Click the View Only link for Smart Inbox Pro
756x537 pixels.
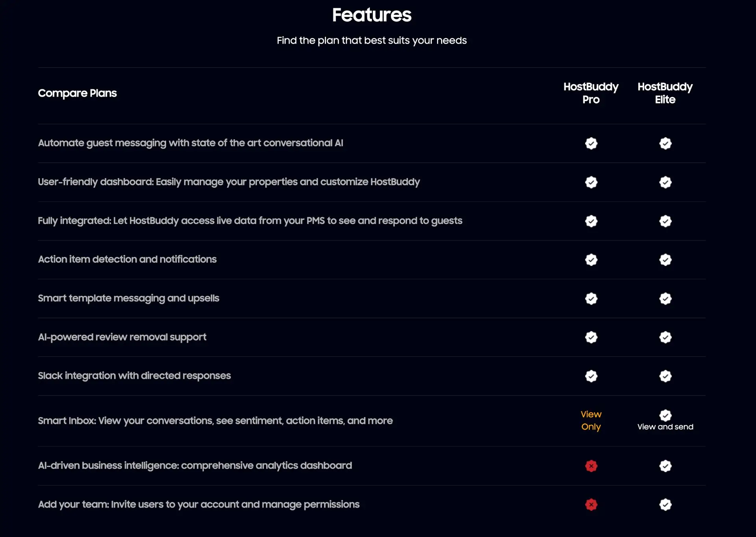pyautogui.click(x=591, y=420)
